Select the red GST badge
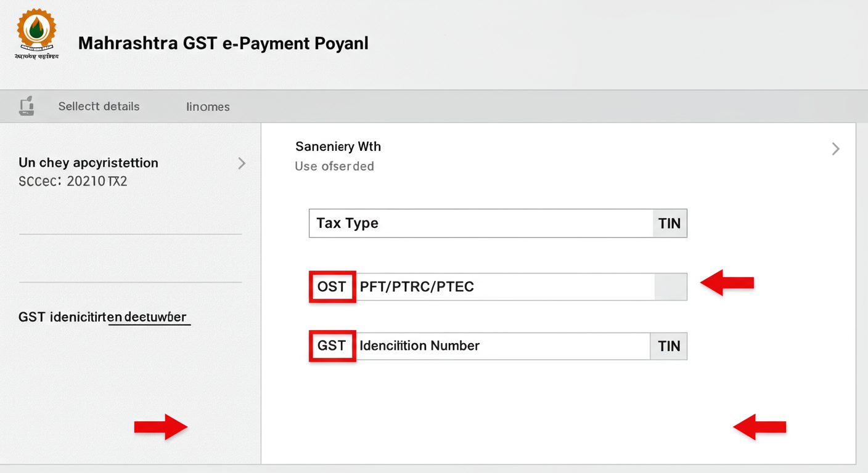Viewport: 868px width, 473px height. pyautogui.click(x=332, y=346)
